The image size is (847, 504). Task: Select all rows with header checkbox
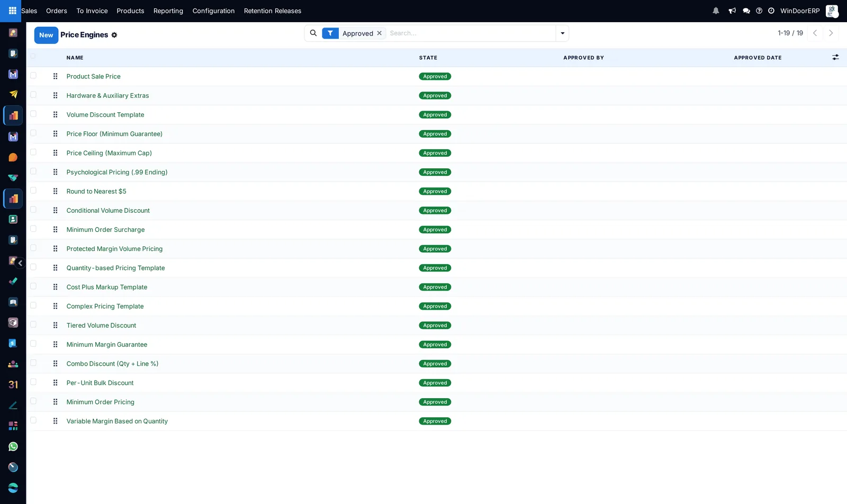pyautogui.click(x=33, y=56)
